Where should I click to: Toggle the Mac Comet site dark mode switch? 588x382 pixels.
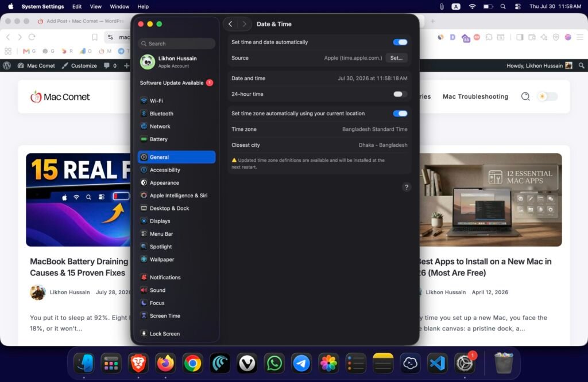547,96
